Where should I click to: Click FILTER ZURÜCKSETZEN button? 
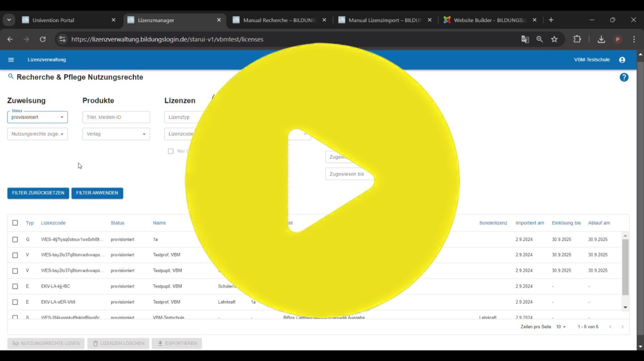[38, 193]
